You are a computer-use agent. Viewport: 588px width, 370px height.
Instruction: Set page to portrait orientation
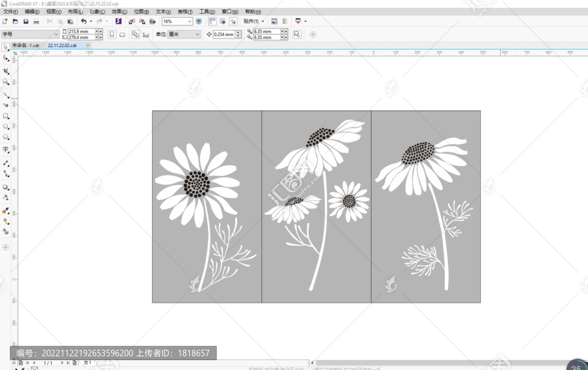click(x=112, y=34)
